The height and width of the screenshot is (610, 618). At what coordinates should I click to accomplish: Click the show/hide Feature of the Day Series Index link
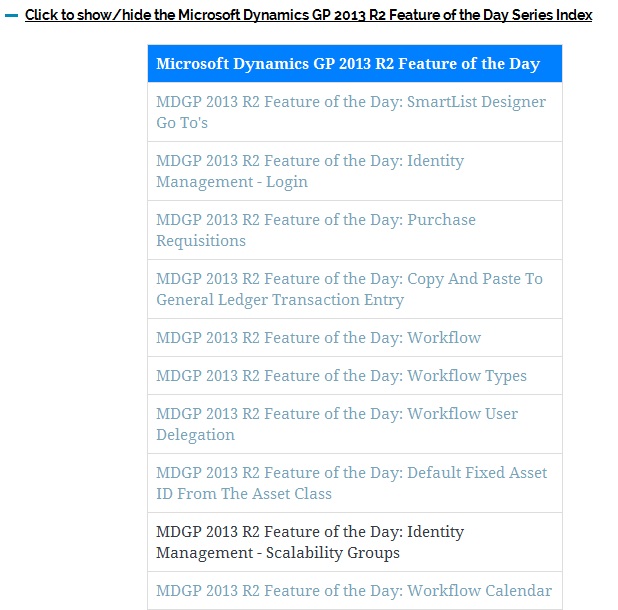tap(308, 15)
